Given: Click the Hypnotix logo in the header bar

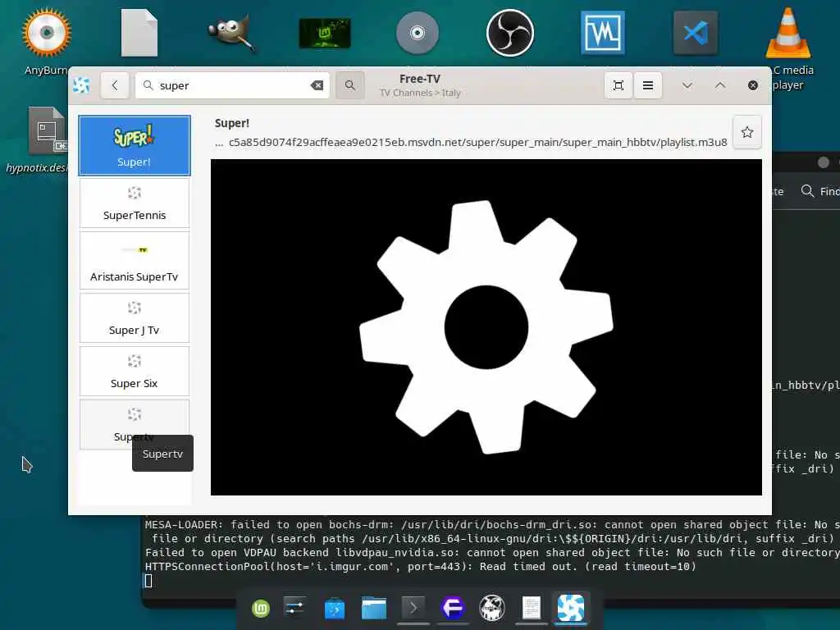Looking at the screenshot, I should (81, 85).
